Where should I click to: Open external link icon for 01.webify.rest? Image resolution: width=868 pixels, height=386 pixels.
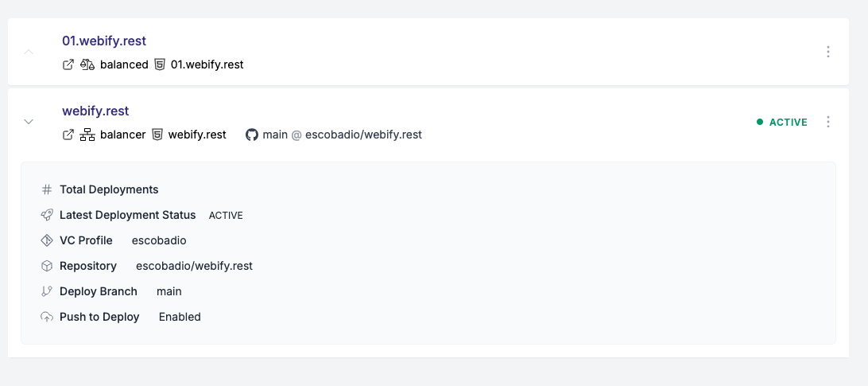click(68, 65)
